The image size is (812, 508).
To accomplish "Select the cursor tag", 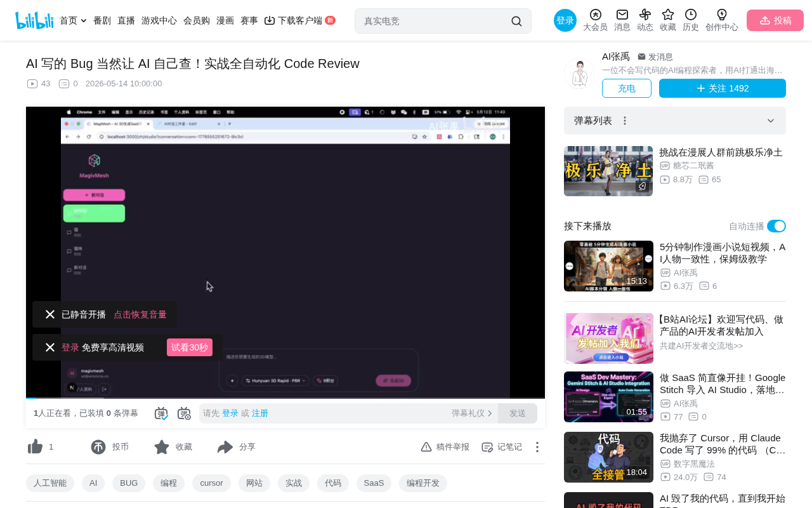I will (x=211, y=483).
